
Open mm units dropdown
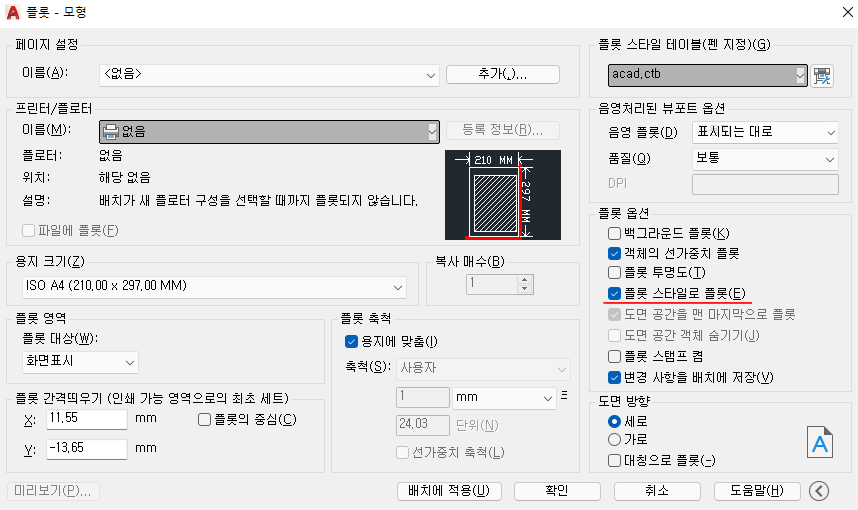click(x=504, y=398)
